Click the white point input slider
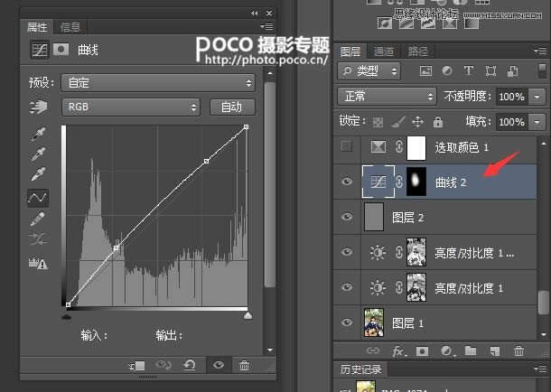This screenshot has width=551, height=392. pos(247,315)
